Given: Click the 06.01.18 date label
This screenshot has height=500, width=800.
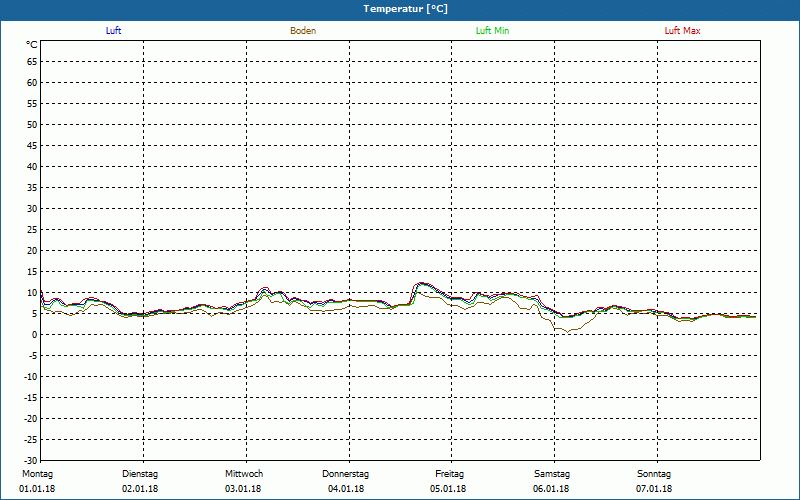Looking at the screenshot, I should pos(551,489).
